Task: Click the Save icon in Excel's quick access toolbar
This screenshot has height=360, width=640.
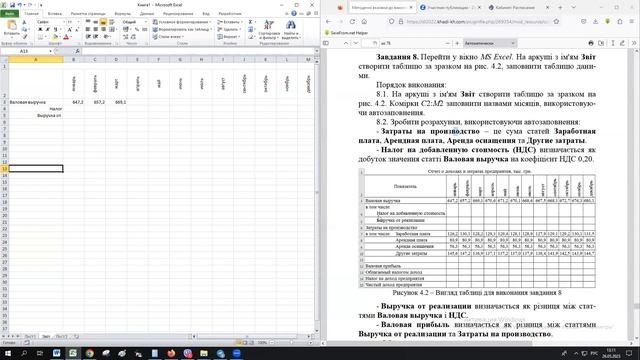Action: 12,5
